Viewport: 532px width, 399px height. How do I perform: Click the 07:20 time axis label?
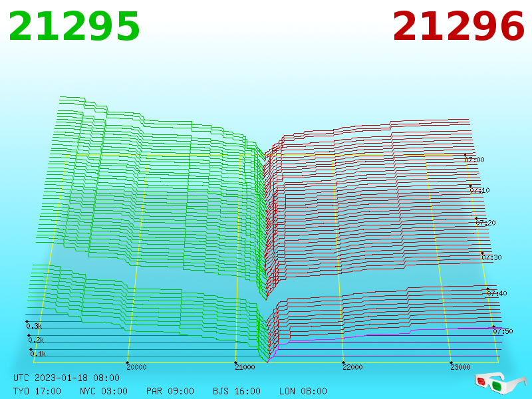[x=485, y=223]
